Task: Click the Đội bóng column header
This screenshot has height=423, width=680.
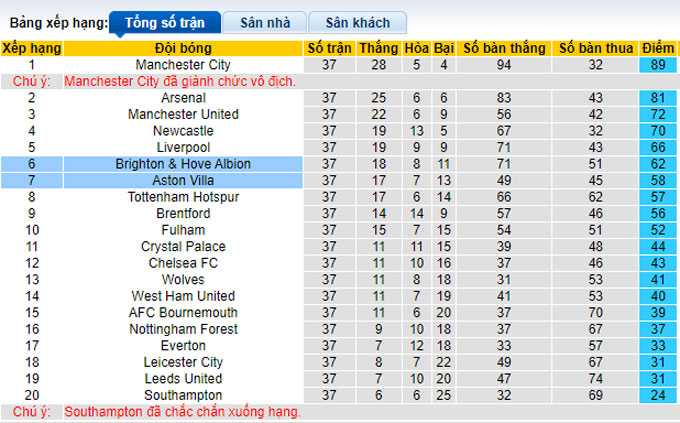Action: [183, 48]
